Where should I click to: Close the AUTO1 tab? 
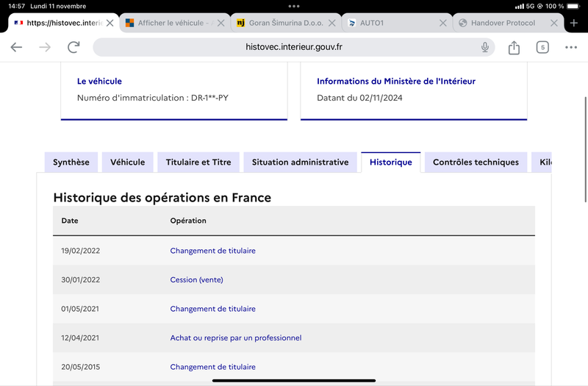click(x=443, y=23)
